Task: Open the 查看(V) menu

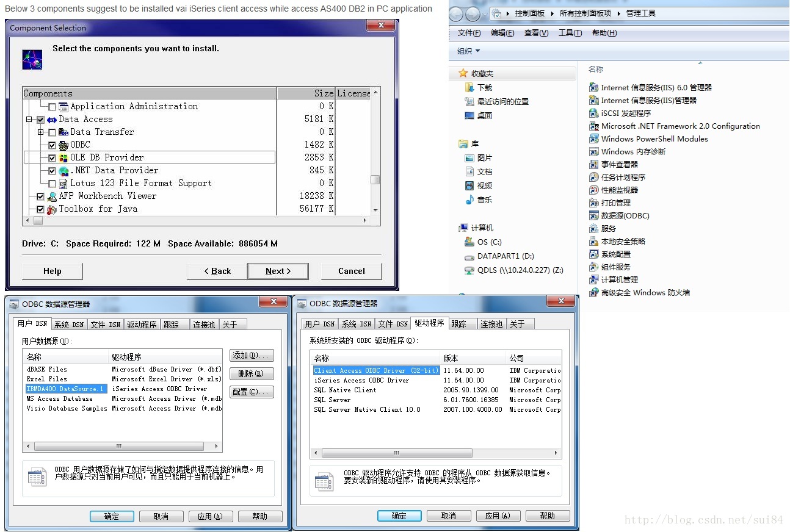Action: coord(537,33)
